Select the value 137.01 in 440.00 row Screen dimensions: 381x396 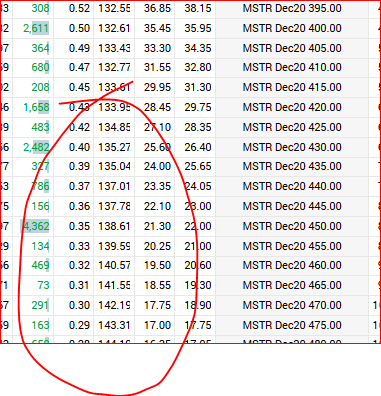114,186
